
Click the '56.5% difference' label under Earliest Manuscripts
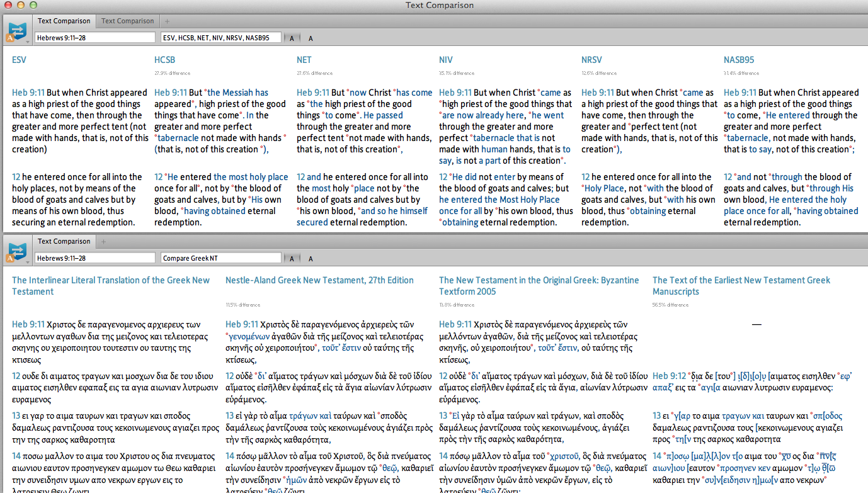tap(670, 305)
